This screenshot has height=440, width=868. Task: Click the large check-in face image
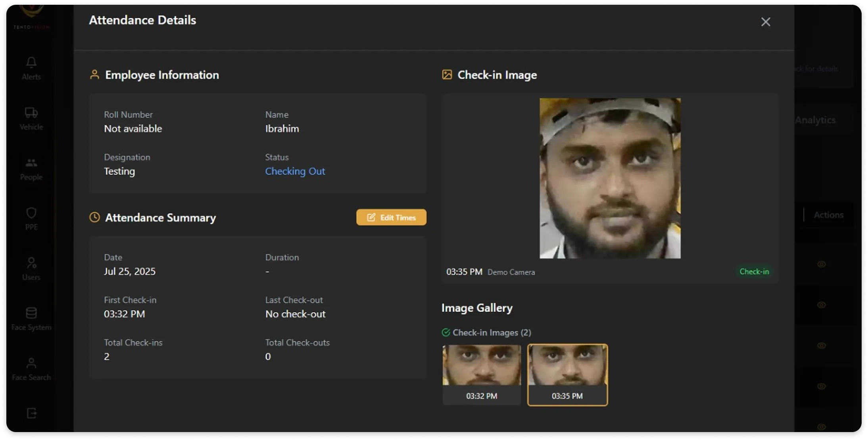coord(610,178)
